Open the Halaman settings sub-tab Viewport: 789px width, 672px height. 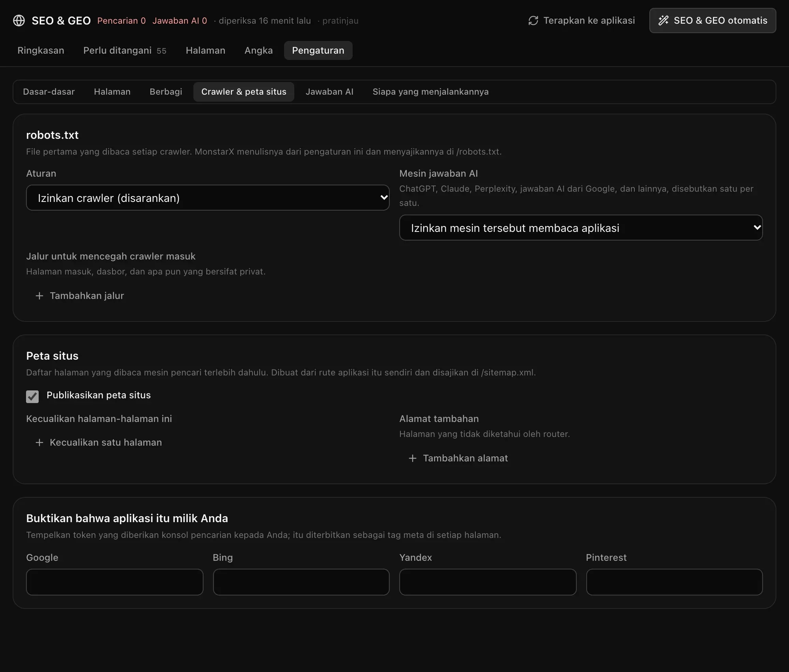pyautogui.click(x=112, y=92)
